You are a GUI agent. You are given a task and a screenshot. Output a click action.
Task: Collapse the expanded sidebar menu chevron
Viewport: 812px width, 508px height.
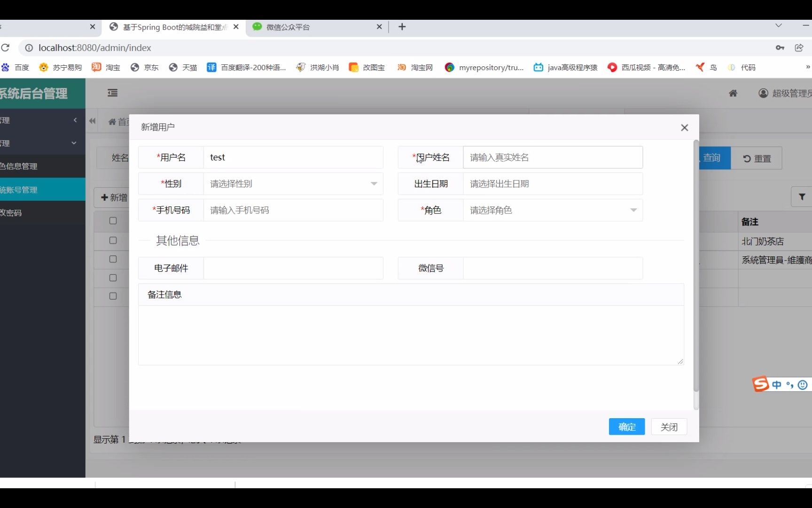74,143
